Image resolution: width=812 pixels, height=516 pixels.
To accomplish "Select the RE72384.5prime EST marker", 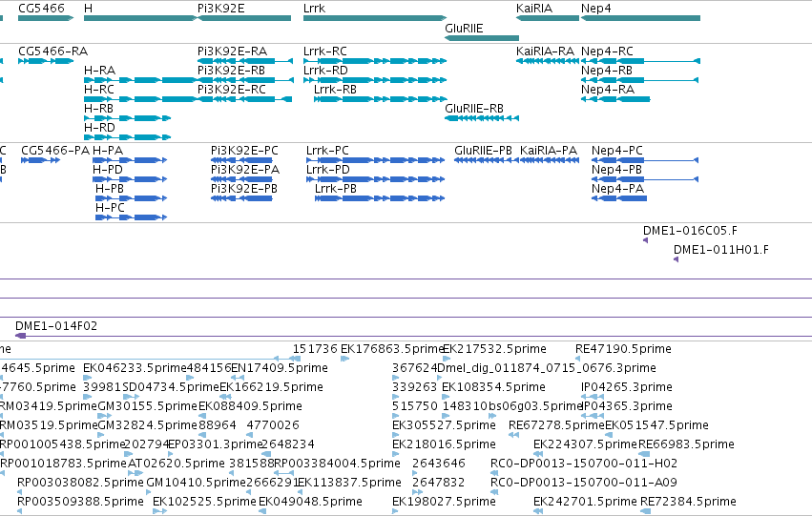I will coord(645,511).
